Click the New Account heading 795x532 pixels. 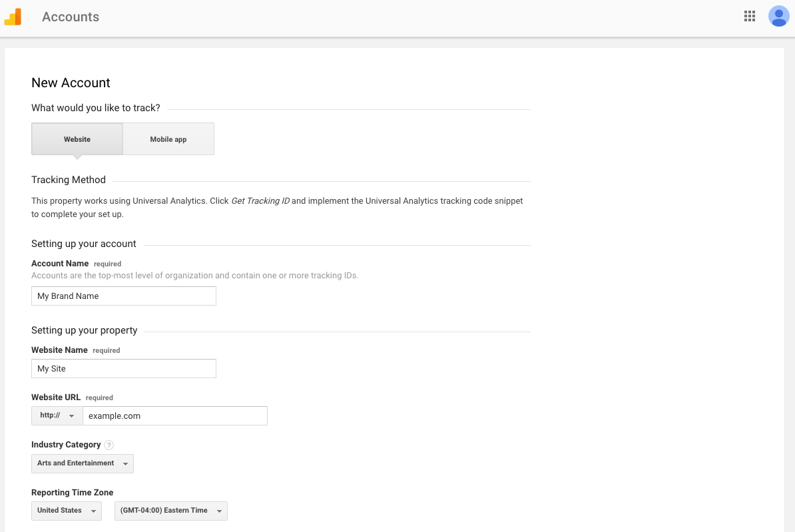pos(71,83)
